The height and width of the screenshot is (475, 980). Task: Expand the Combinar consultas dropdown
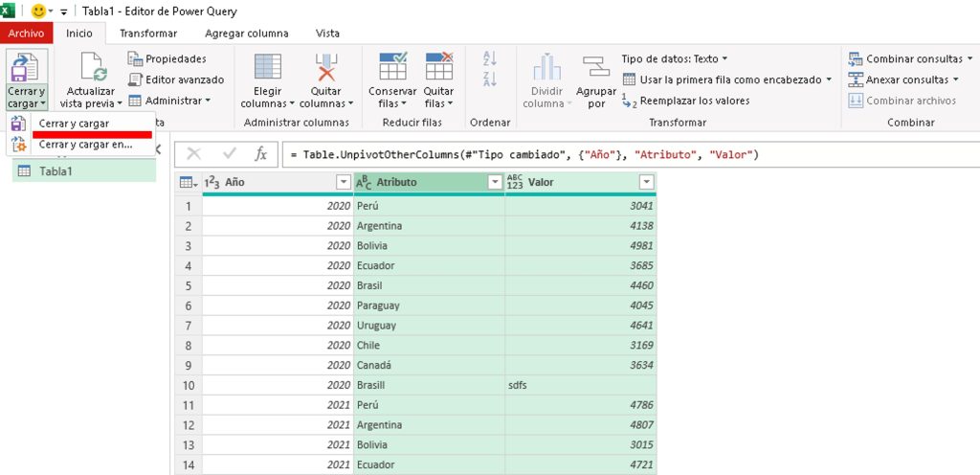pyautogui.click(x=970, y=59)
